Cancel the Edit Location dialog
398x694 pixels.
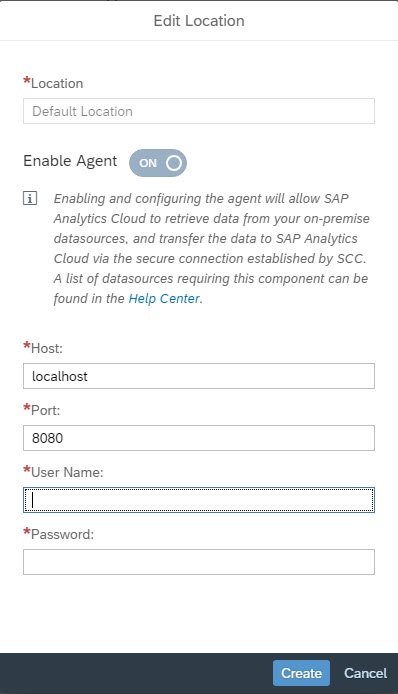pos(365,673)
